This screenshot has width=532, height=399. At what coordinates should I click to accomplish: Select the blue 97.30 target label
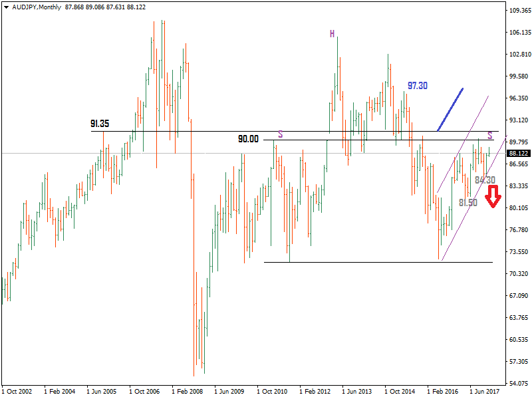(418, 86)
